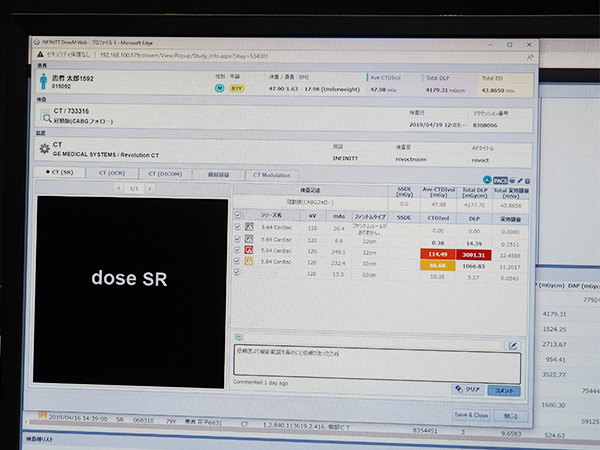The image size is (600, 450).
Task: Open the CT Modulation tab
Action: [271, 174]
